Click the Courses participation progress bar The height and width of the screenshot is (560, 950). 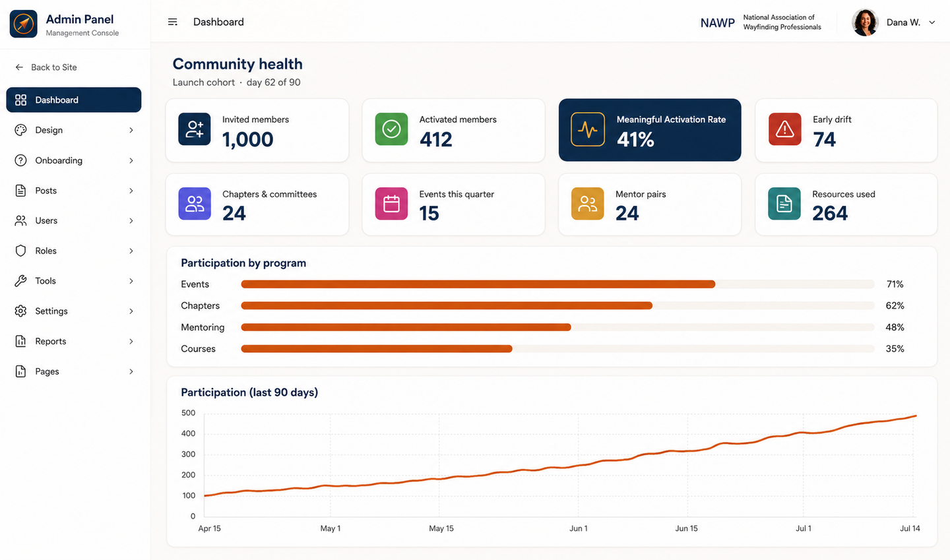[557, 349]
